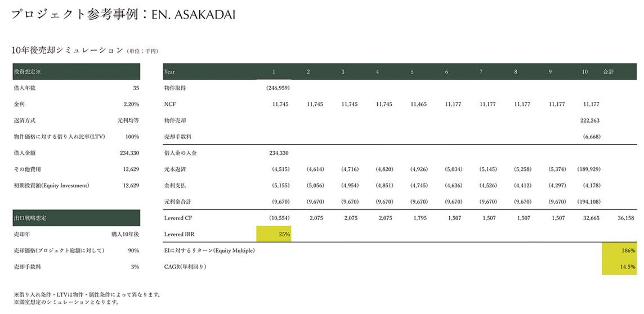
Task: Click the highlighted CAGR 14.5% value
Action: click(619, 267)
